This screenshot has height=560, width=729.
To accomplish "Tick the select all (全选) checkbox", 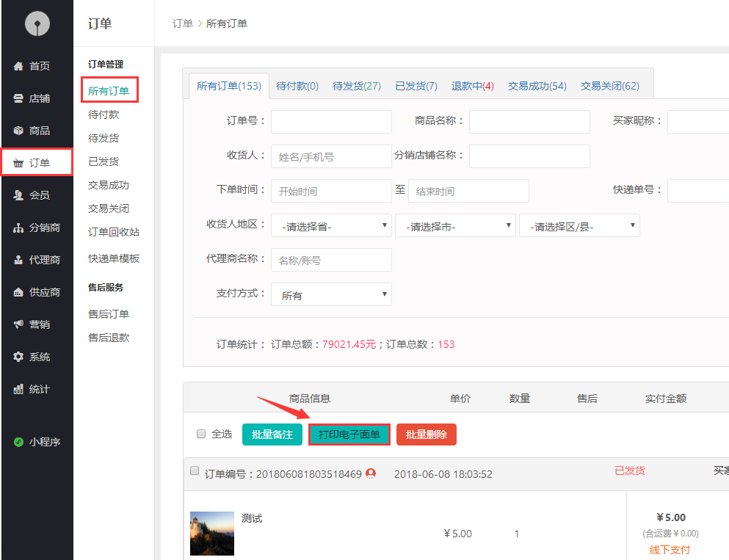I will [201, 434].
